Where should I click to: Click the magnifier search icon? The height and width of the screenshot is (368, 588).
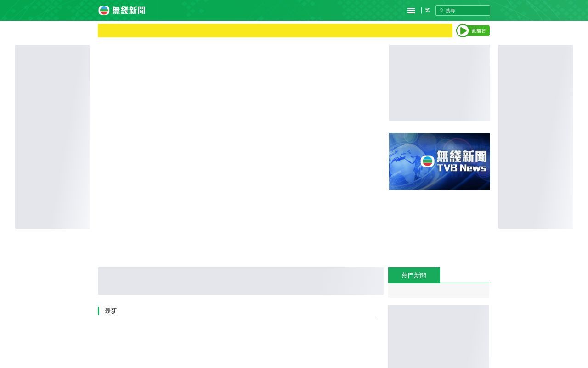point(442,11)
